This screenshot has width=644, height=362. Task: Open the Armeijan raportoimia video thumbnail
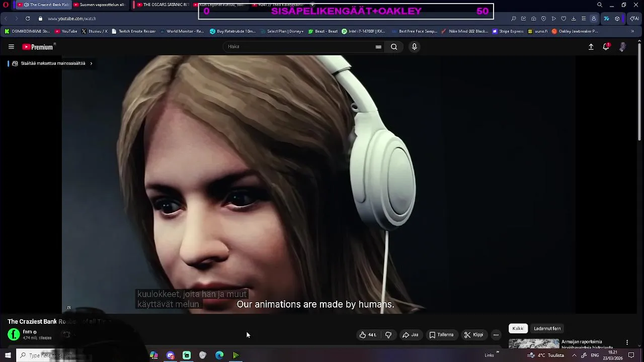(534, 343)
